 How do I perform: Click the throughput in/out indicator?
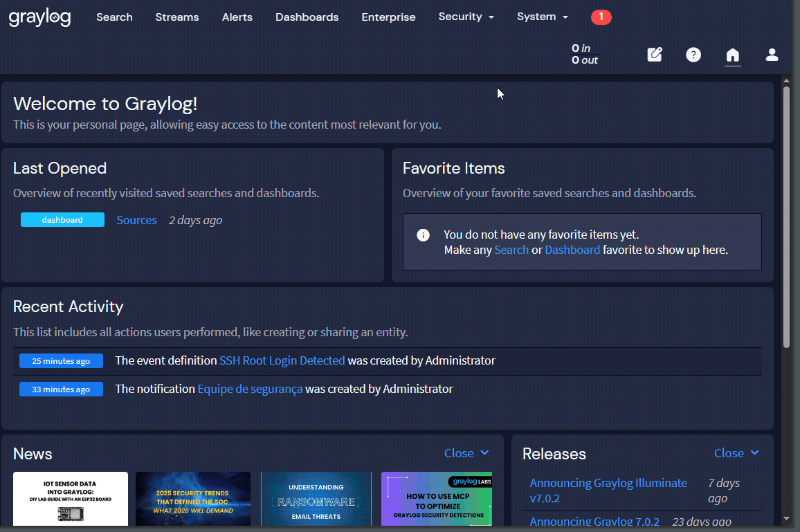click(585, 54)
